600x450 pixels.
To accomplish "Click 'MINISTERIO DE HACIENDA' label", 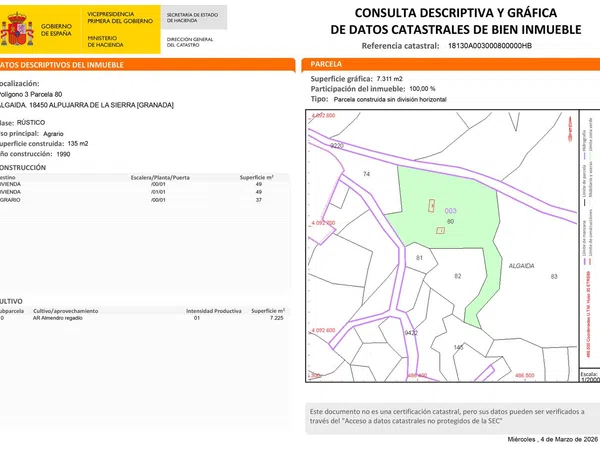I will click(x=106, y=41).
